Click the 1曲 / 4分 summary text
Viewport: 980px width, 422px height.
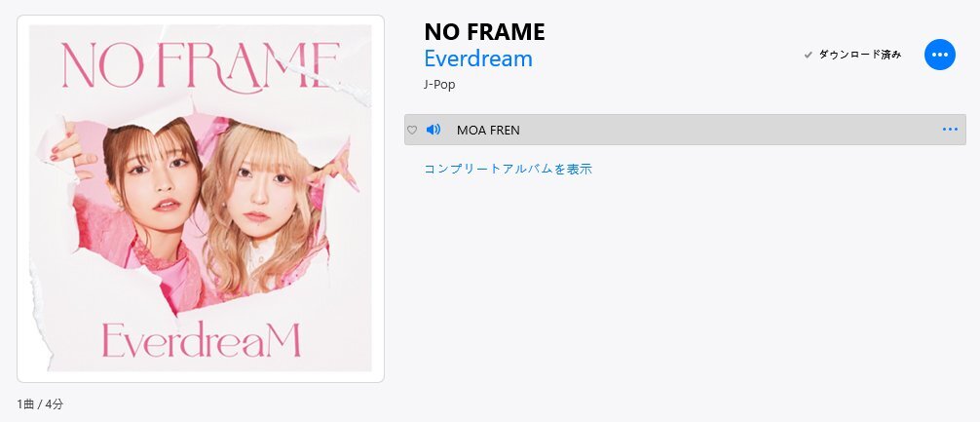pyautogui.click(x=40, y=403)
